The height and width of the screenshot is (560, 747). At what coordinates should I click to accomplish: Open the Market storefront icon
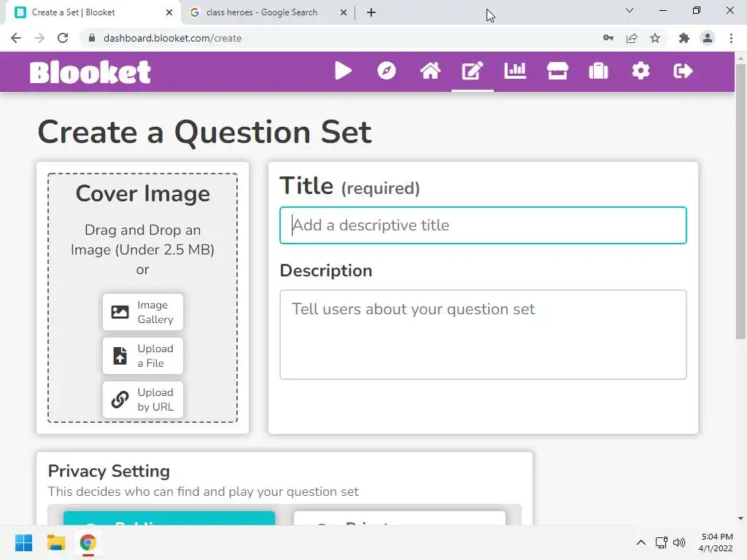tap(557, 71)
